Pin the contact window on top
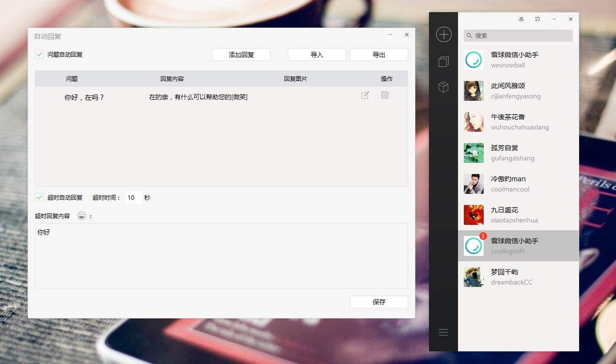This screenshot has height=364, width=616. [x=521, y=19]
